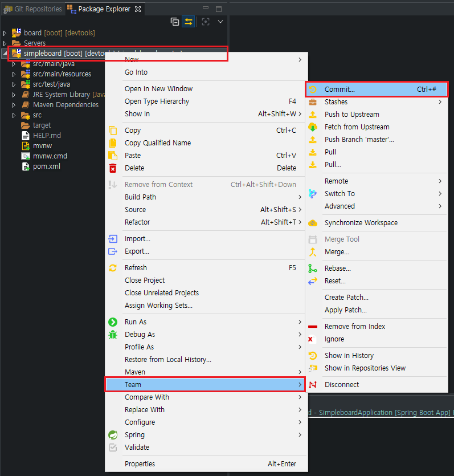Click the Synchronize Workspace icon
Screen dimensions: 454x476
click(313, 223)
